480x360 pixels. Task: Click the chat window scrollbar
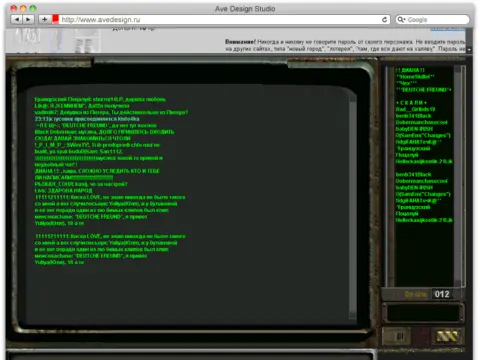coord(352,207)
